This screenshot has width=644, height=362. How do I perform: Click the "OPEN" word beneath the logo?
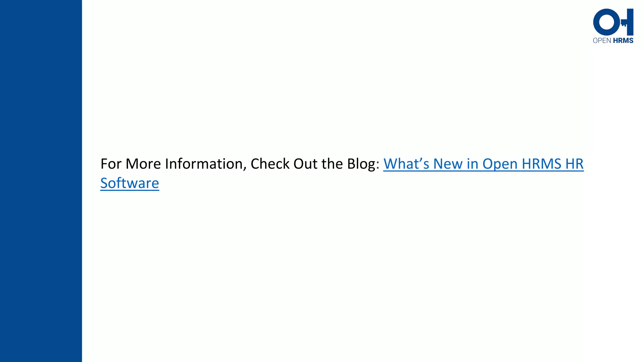[602, 41]
